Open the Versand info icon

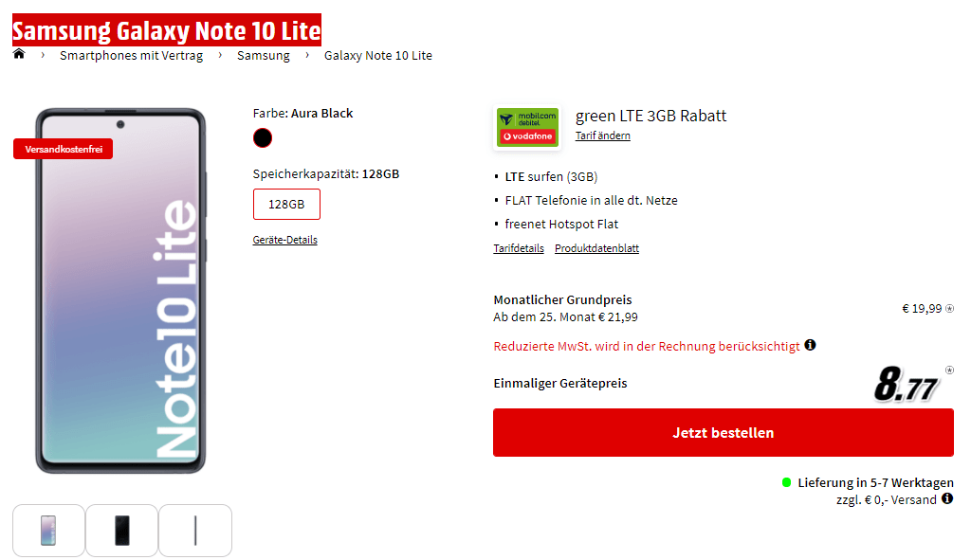(x=947, y=498)
